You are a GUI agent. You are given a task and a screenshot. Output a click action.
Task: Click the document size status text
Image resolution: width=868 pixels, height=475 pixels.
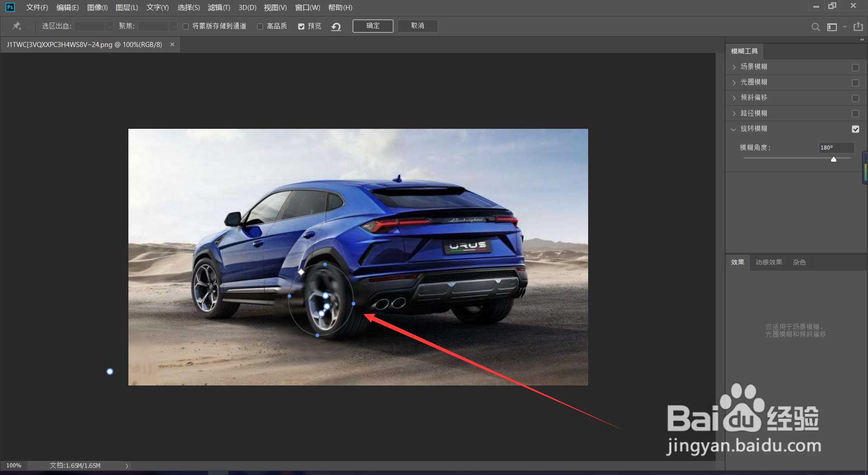coord(75,466)
